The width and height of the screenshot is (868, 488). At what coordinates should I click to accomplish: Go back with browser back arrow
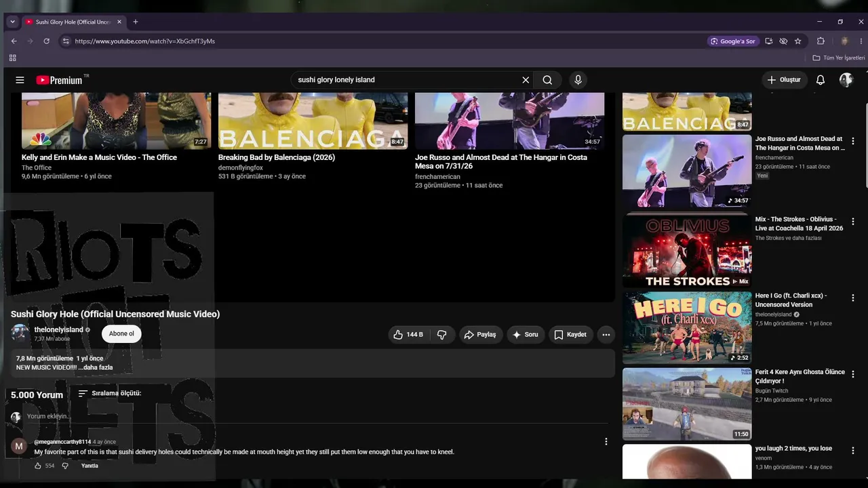click(x=14, y=41)
